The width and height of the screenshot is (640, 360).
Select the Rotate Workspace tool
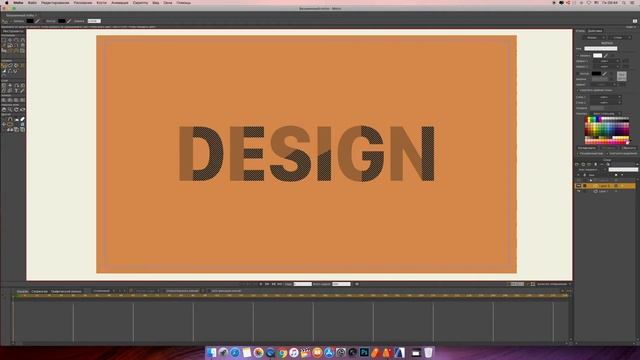16,110
